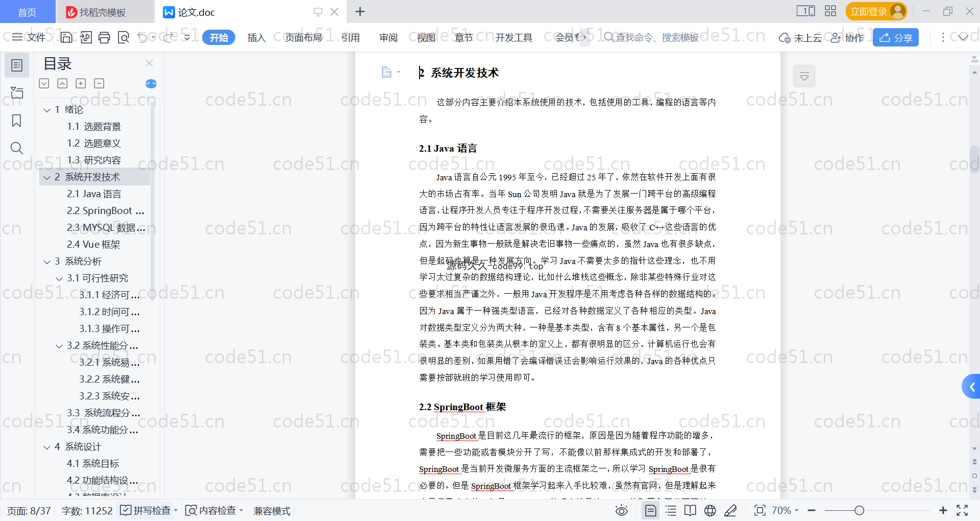Enable the eye protection mode icon
Screen dimensions: 980x521
click(x=621, y=510)
